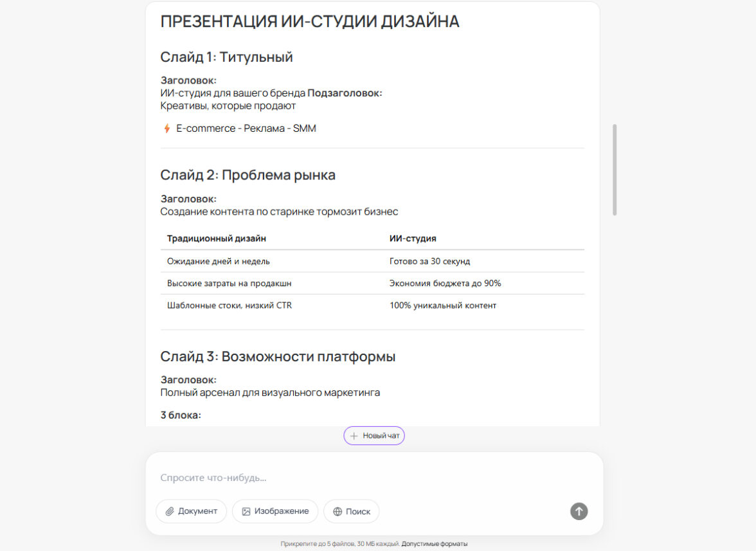Viewport: 756px width, 551px height.
Task: Start a new chat with Новый чат
Action: (x=374, y=436)
